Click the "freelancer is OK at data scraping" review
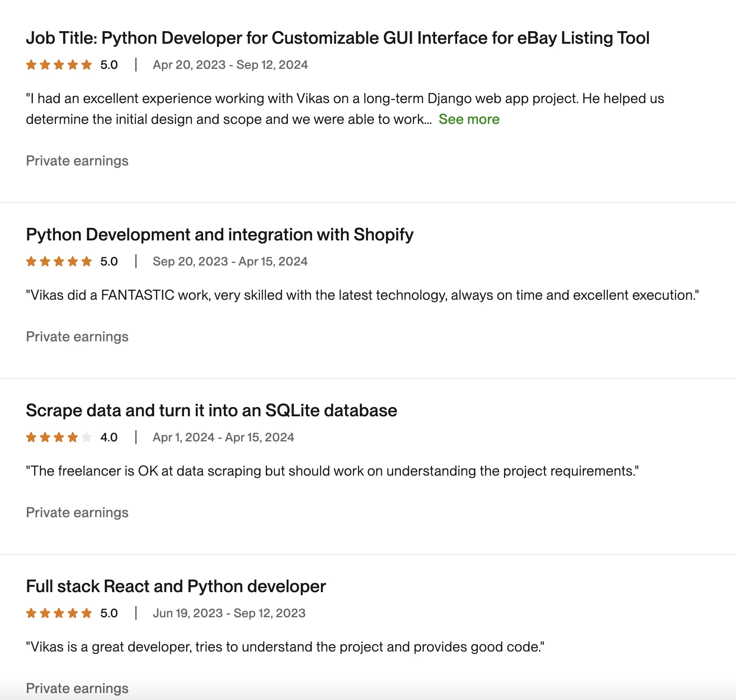 click(332, 471)
